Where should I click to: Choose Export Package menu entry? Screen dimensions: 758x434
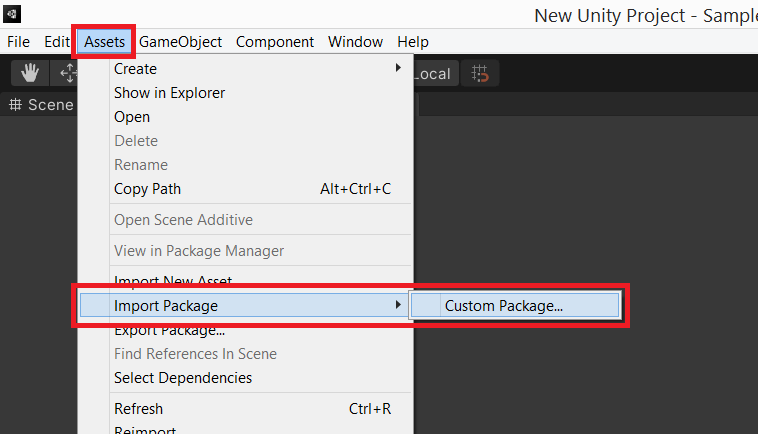[169, 331]
